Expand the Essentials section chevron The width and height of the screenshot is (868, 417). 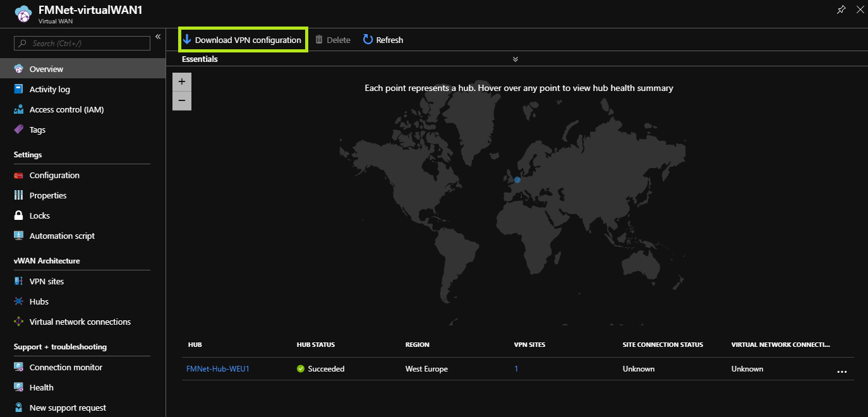515,59
